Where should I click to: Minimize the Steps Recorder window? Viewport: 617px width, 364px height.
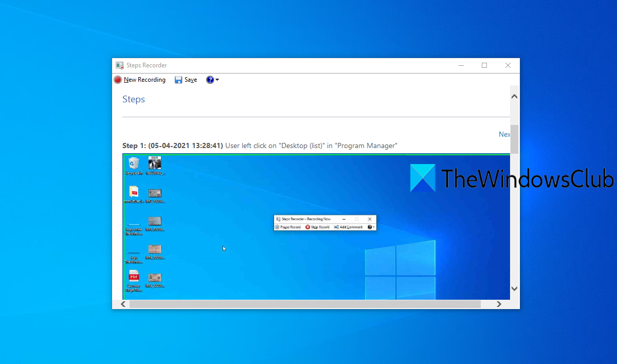pos(461,65)
